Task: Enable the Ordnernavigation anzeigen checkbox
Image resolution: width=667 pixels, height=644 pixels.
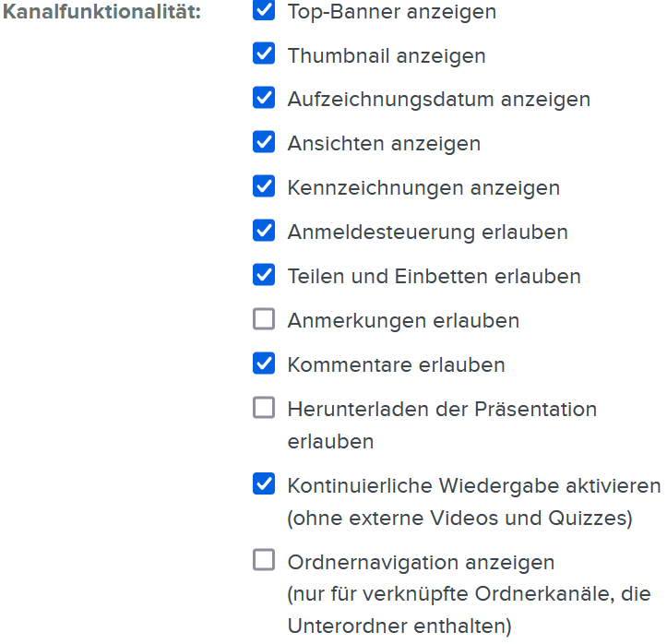Action: [264, 561]
